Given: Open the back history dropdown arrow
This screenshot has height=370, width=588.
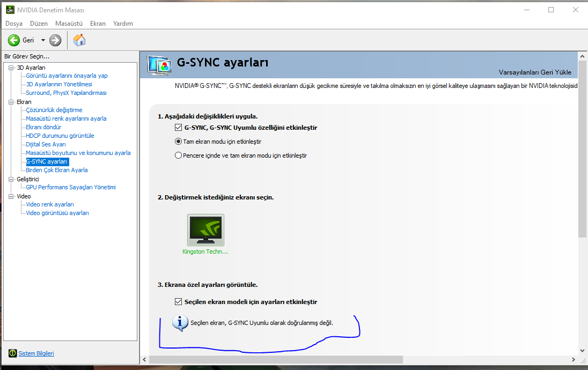Looking at the screenshot, I should 43,40.
